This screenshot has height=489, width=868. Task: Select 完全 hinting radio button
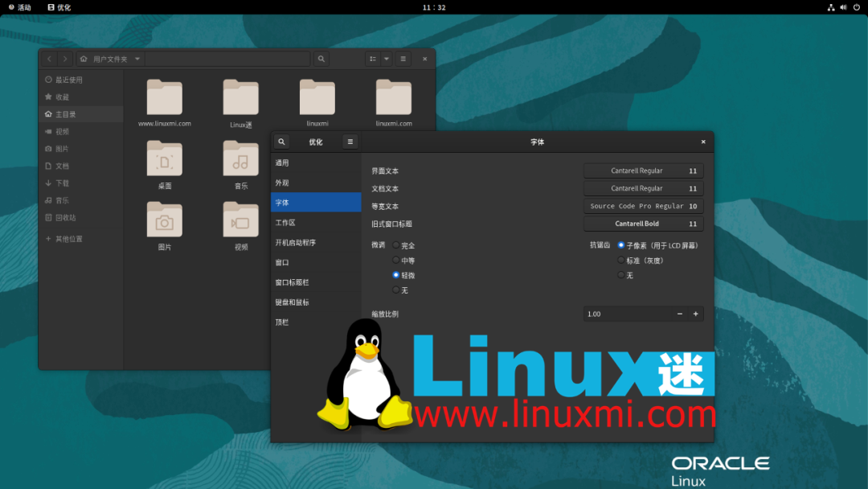click(395, 244)
